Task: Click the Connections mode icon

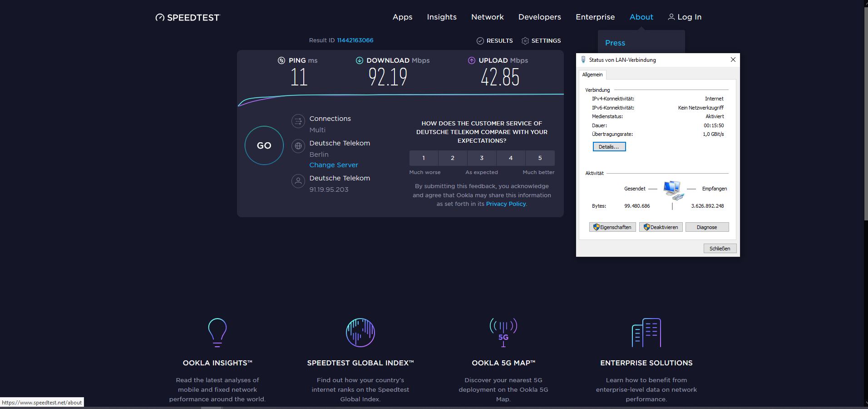Action: click(x=298, y=121)
